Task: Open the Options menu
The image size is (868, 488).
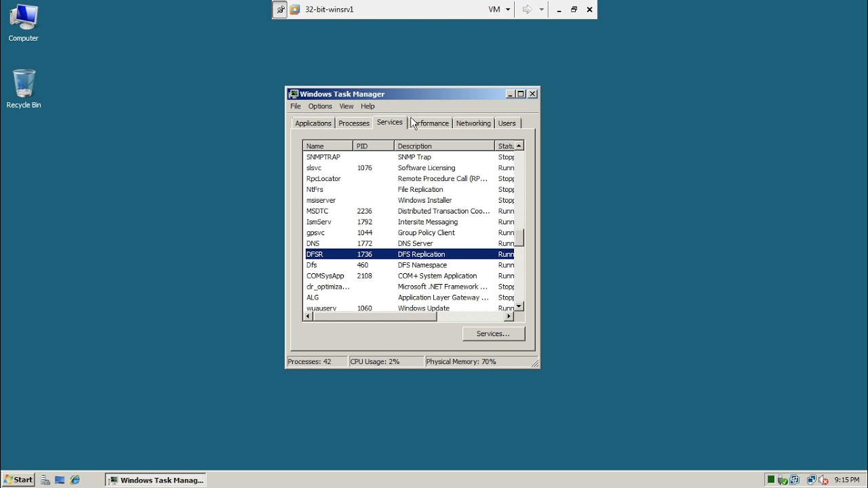Action: coord(320,106)
